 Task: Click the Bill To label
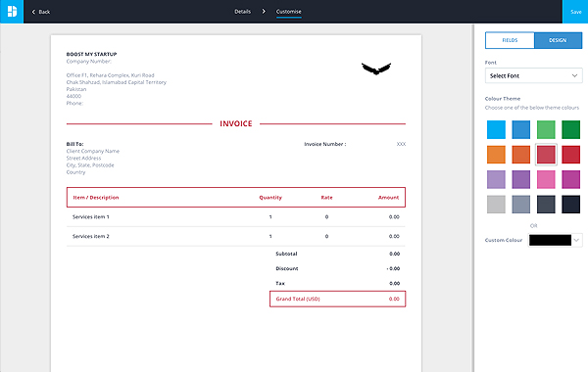74,144
